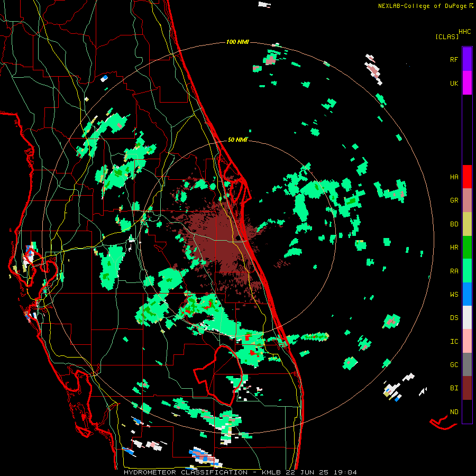Click the GC gray legend swatch
This screenshot has width=476, height=476.
(467, 364)
